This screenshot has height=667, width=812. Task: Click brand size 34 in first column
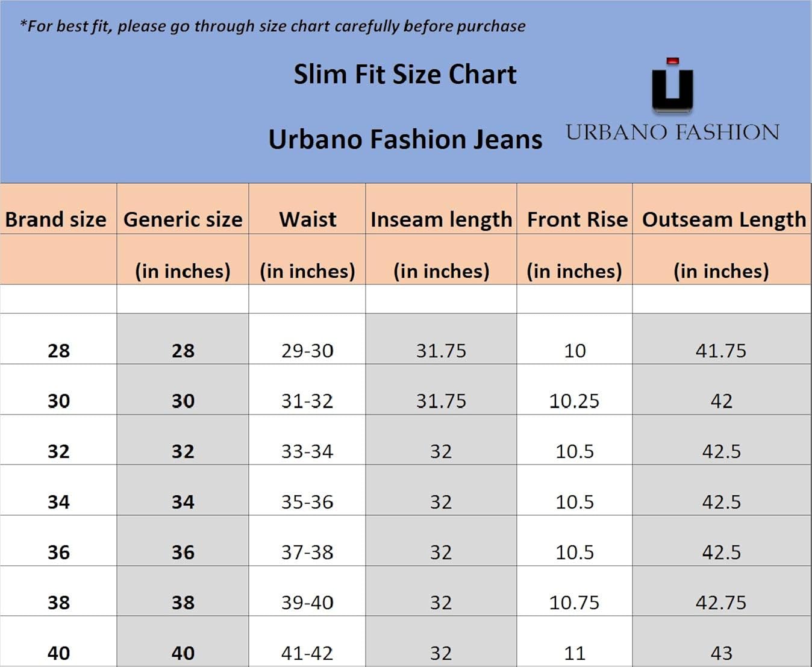pyautogui.click(x=58, y=502)
